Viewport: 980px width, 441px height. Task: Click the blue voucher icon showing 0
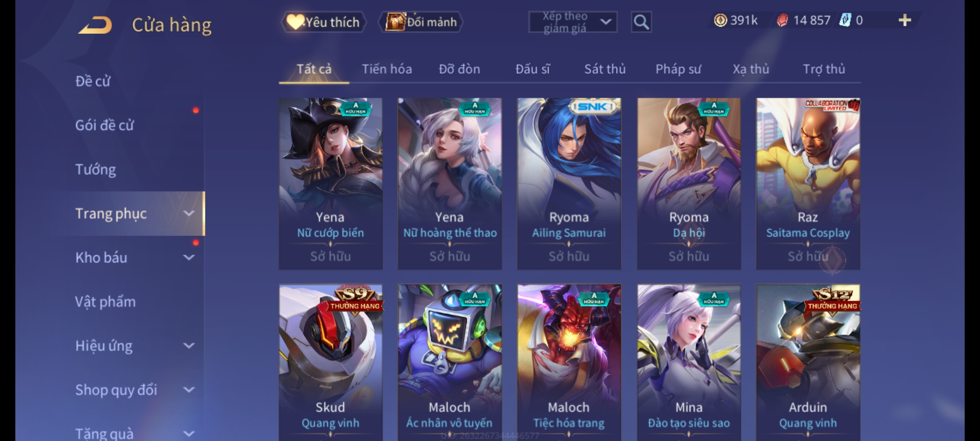point(845,20)
